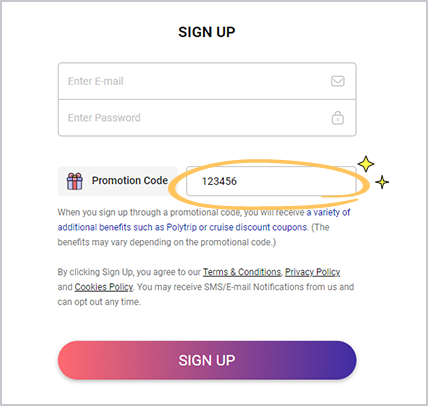Click the larger yellow sparkle star
The width and height of the screenshot is (428, 406).
coord(366,164)
